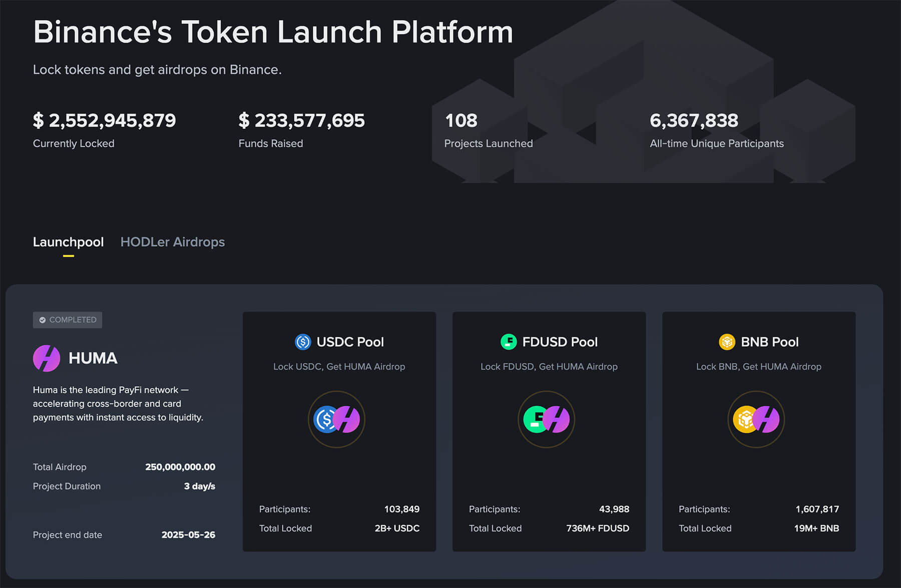The height and width of the screenshot is (588, 901).
Task: Click the Funds Raised amount
Action: coord(301,121)
